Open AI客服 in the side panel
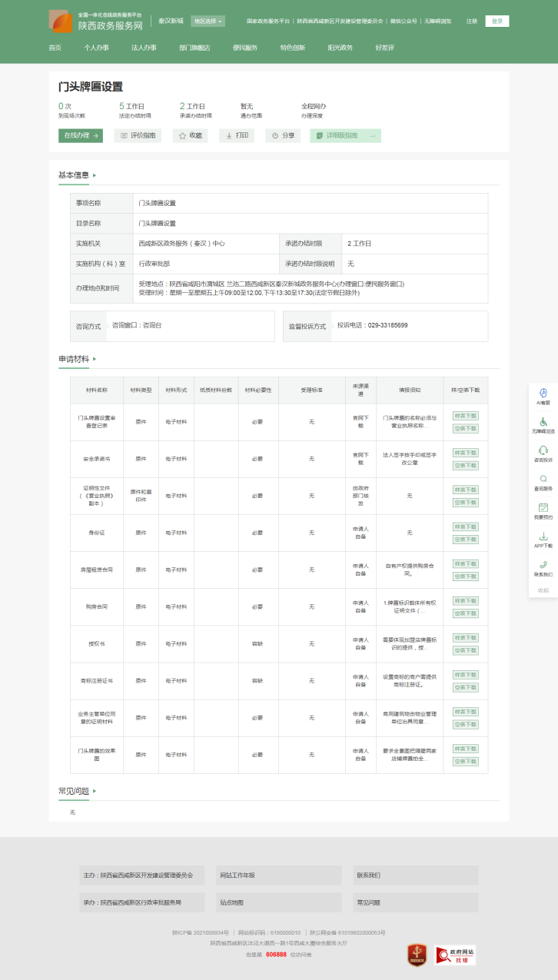Image resolution: width=558 pixels, height=980 pixels. click(x=543, y=394)
